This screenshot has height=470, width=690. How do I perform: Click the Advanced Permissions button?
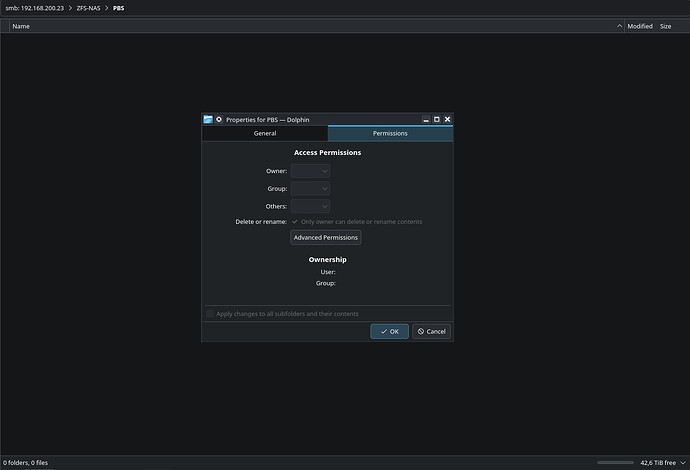coord(326,238)
